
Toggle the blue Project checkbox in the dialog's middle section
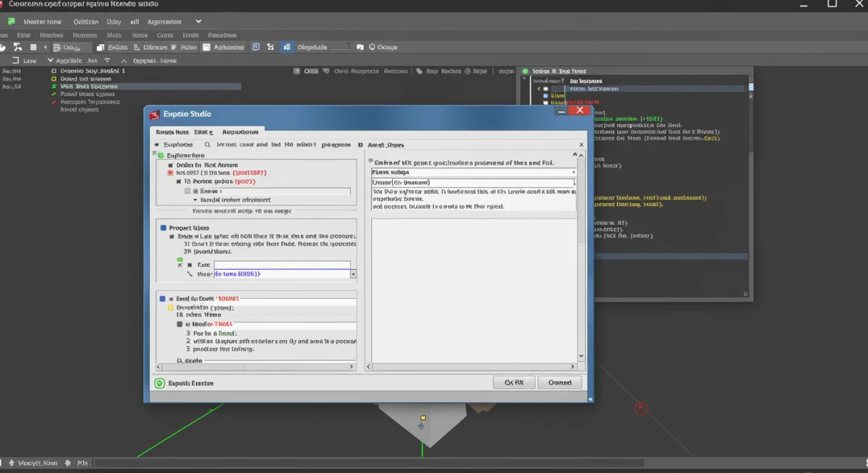(x=163, y=228)
